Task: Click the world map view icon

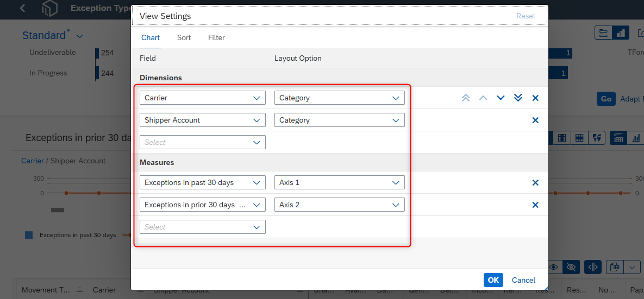Action: [597, 138]
